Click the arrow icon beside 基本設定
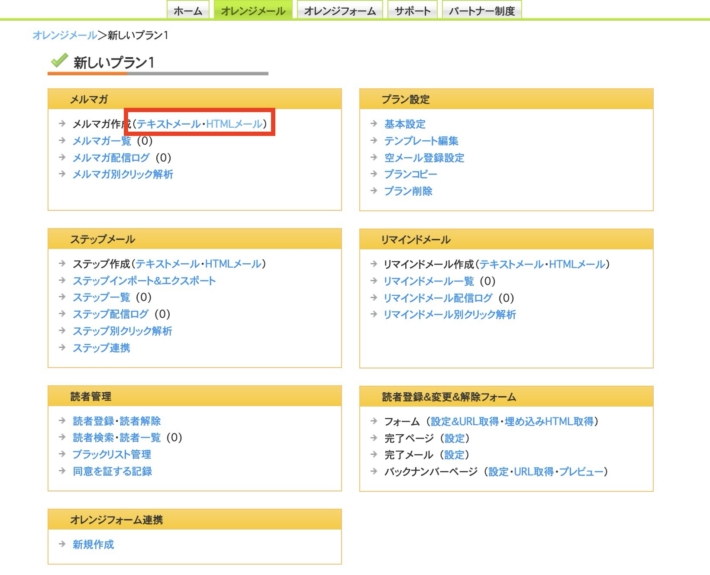The image size is (710, 575). (374, 123)
